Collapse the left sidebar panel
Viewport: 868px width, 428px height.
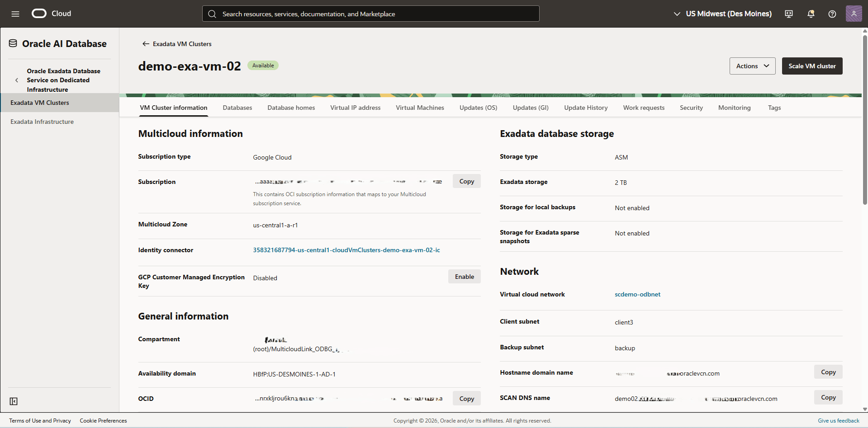14,401
